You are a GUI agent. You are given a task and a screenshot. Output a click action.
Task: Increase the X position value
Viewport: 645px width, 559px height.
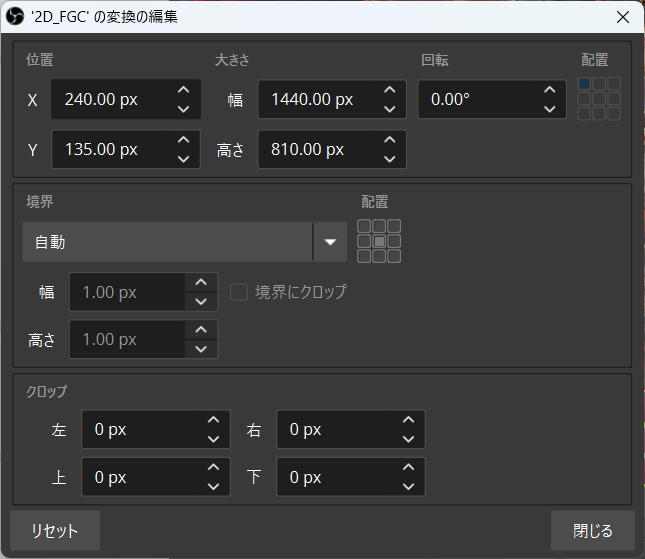183,90
